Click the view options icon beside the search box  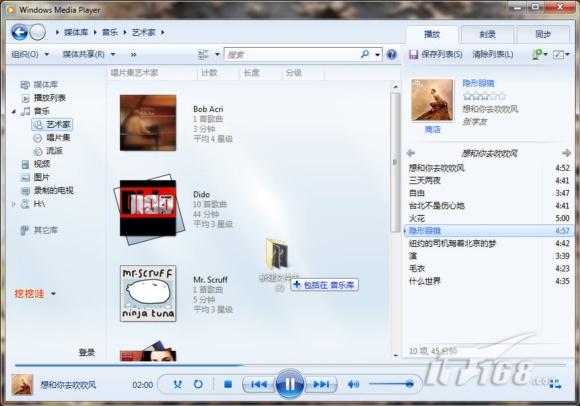(203, 55)
